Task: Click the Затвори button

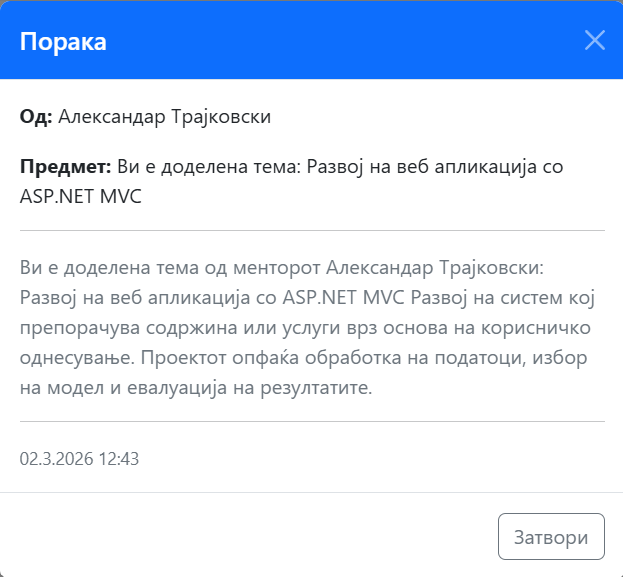Action: click(551, 537)
